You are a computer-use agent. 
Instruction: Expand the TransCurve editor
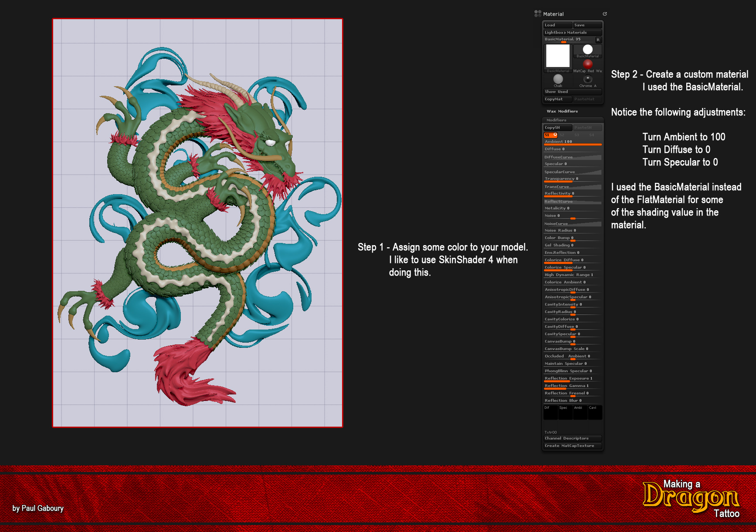(573, 186)
